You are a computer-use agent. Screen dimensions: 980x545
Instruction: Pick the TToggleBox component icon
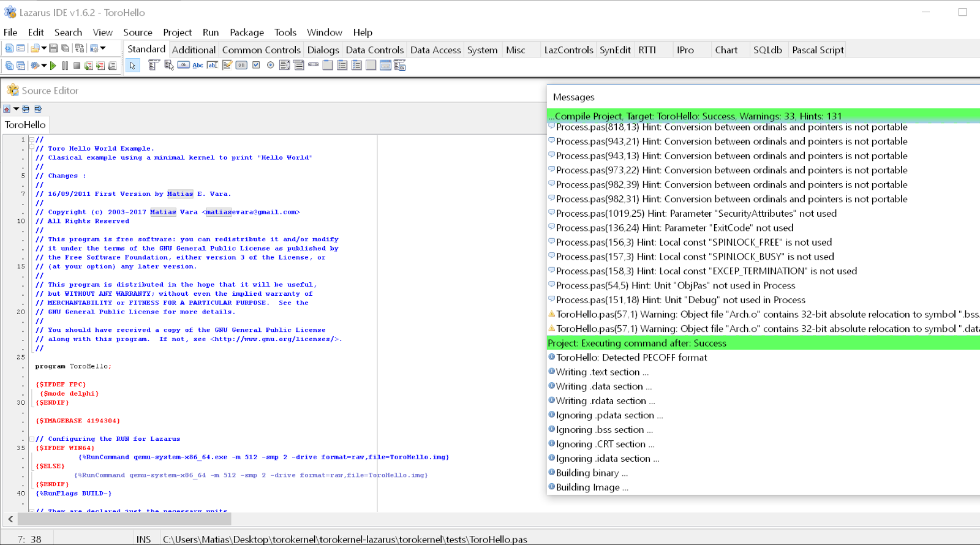[241, 65]
